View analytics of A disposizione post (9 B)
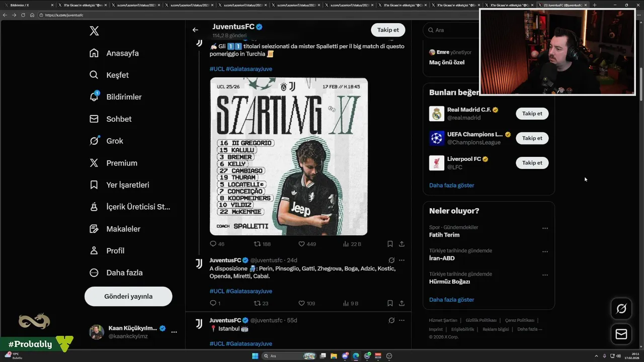This screenshot has width=644, height=362. coord(351,303)
